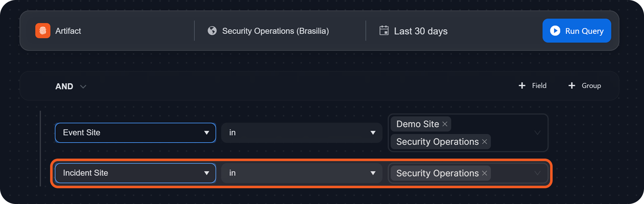Remove Security Operations tag from Incident Site row
This screenshot has height=204, width=644.
(x=485, y=173)
